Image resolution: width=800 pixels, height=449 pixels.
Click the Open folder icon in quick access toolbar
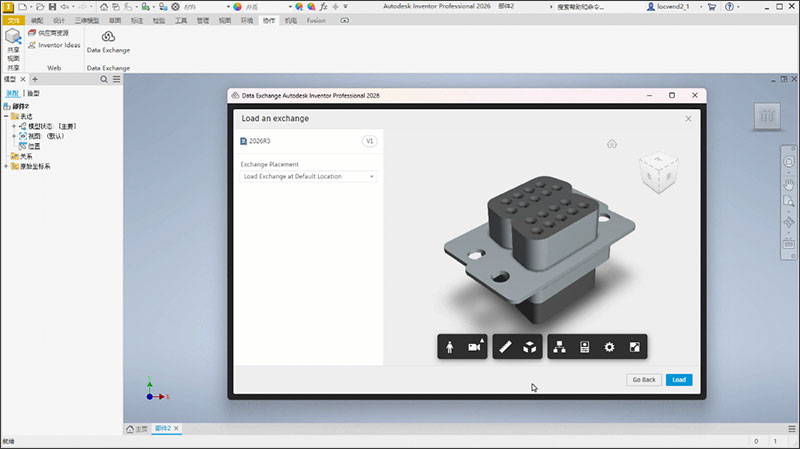pos(40,7)
